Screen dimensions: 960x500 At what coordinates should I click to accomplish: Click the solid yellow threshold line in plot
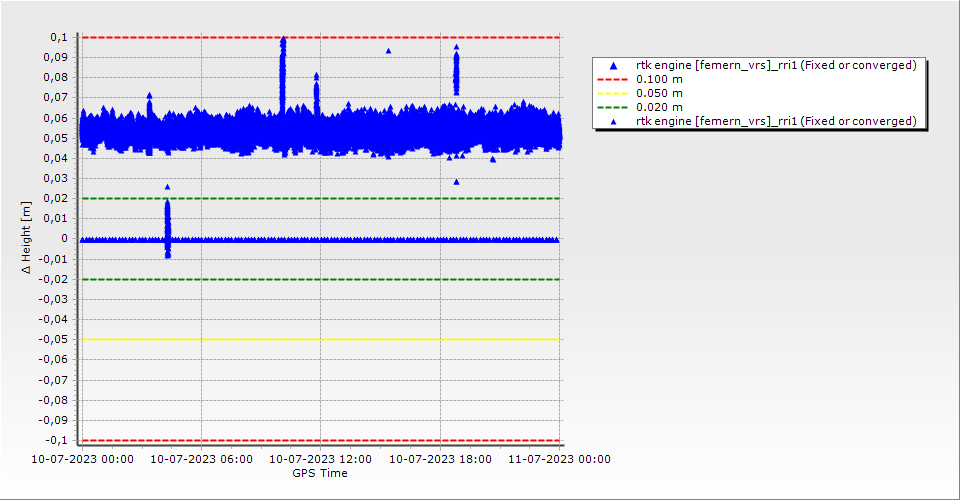click(320, 340)
